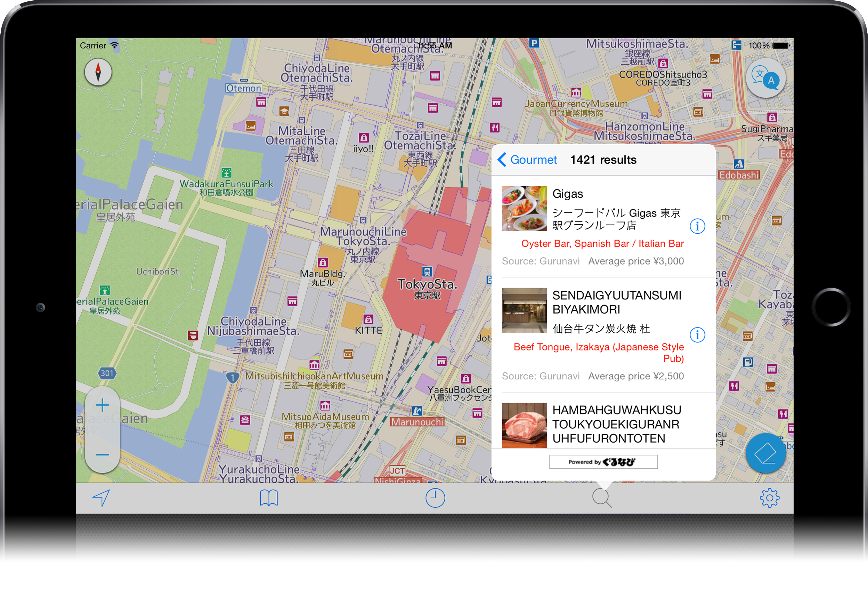This screenshot has height=614, width=868.
Task: Tap the Sugi Pharmacy shopping icon
Action: pos(772,118)
